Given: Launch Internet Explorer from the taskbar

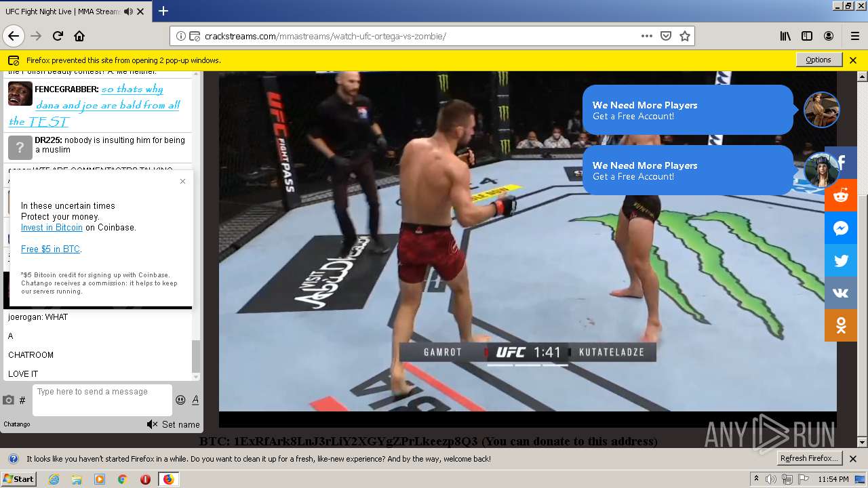Looking at the screenshot, I should coord(54,479).
